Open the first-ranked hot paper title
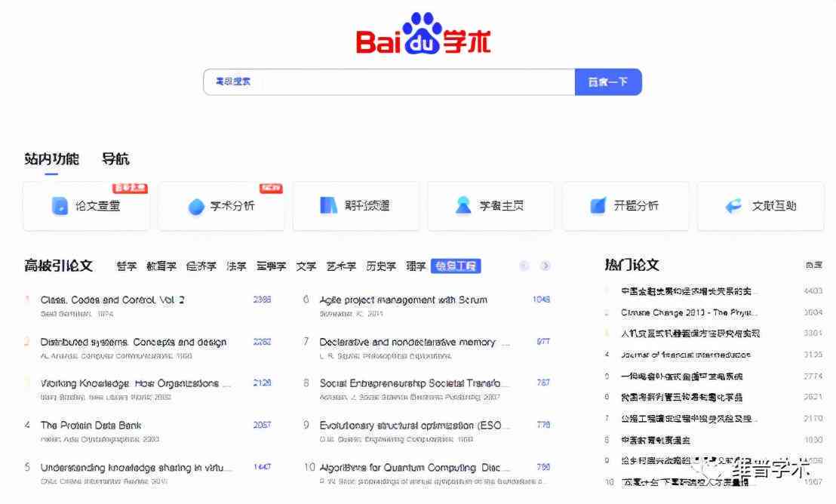836x504 pixels. [690, 291]
